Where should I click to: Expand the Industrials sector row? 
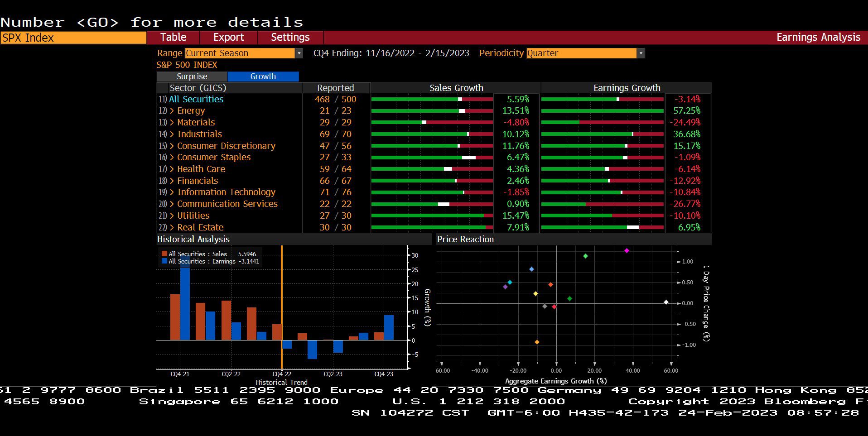coord(172,134)
